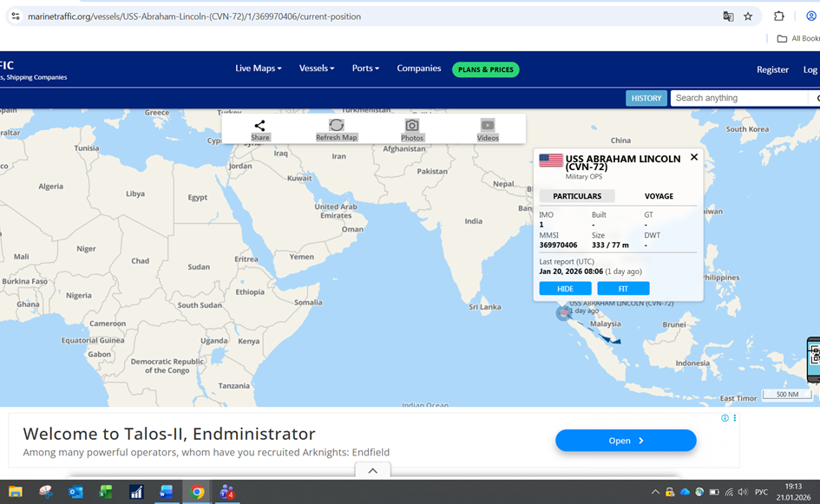Click the translate page icon in address bar
This screenshot has height=504, width=820.
tap(728, 16)
